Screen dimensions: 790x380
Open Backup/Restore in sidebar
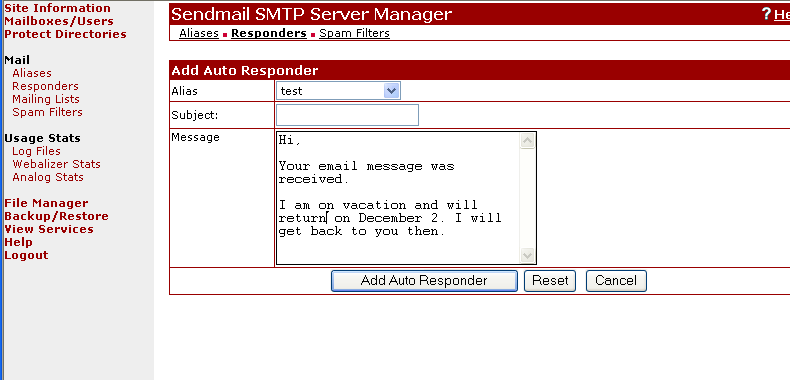(56, 216)
